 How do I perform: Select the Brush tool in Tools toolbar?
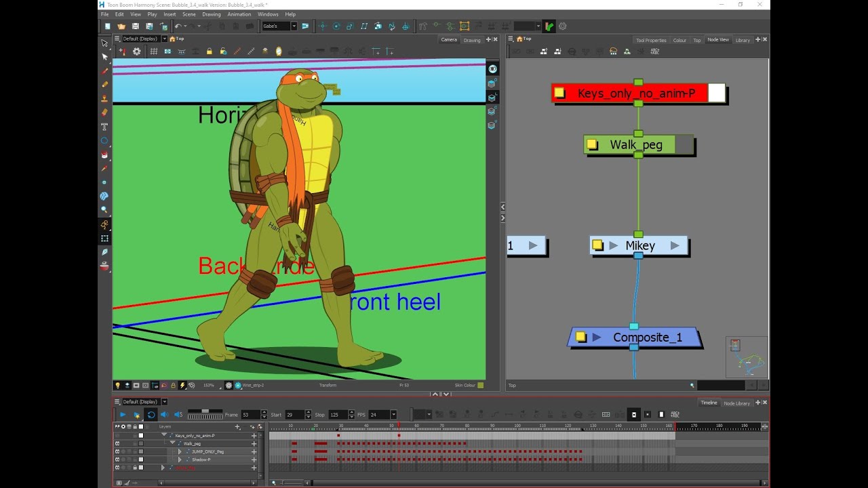104,70
